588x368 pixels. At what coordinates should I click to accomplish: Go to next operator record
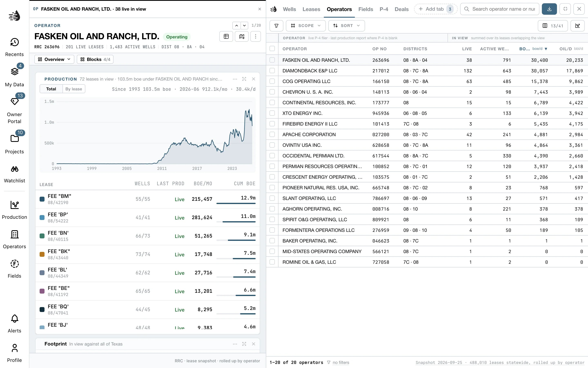tap(244, 26)
